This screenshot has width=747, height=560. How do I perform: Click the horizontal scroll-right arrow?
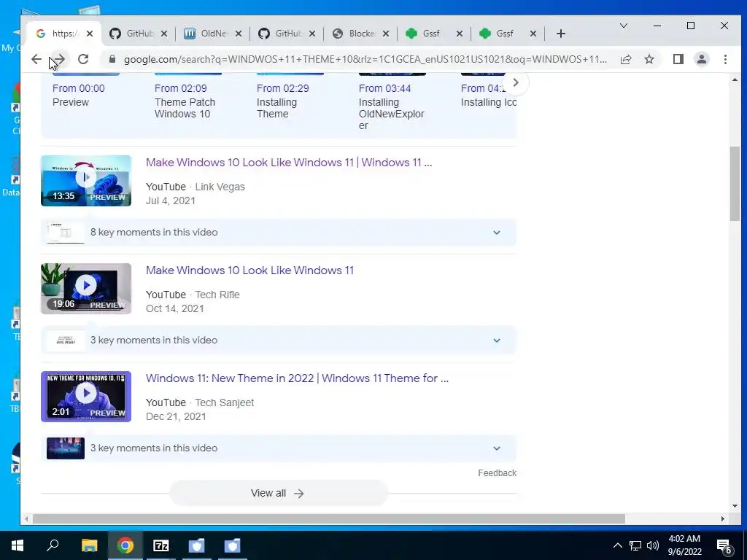[723, 518]
